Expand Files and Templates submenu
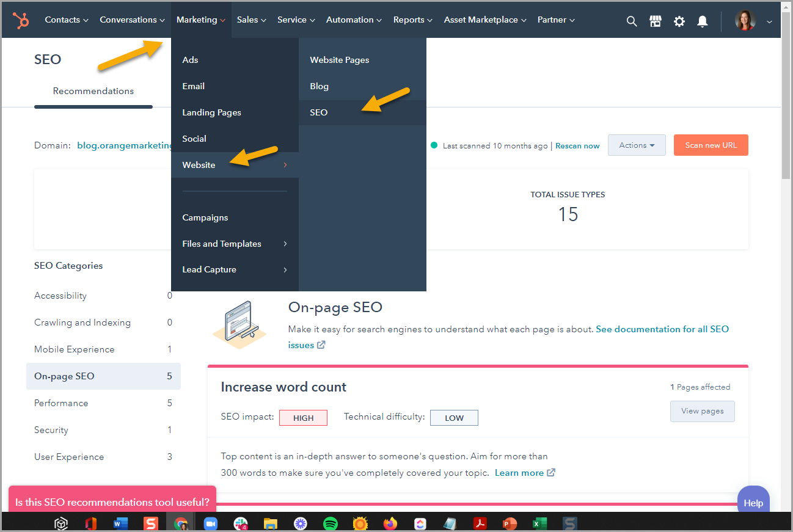The image size is (793, 532). tap(235, 244)
